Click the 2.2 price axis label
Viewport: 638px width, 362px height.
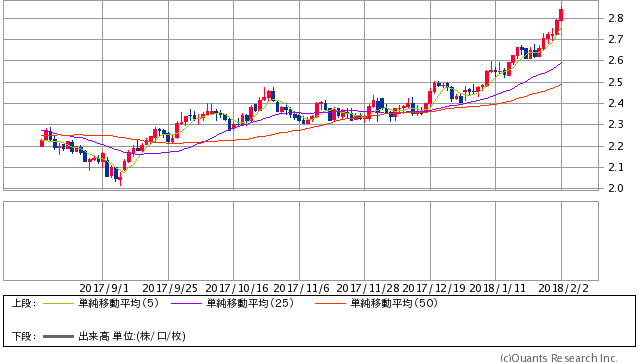[616, 146]
